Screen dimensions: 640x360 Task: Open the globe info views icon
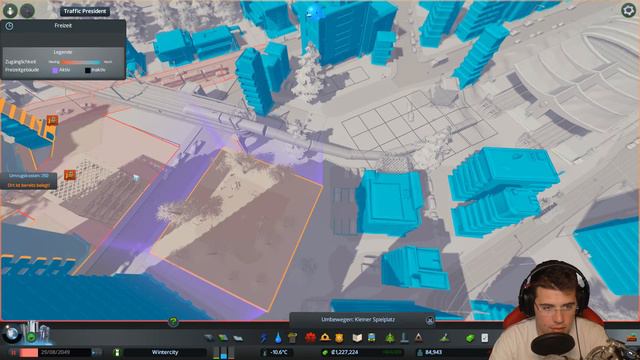point(12,334)
